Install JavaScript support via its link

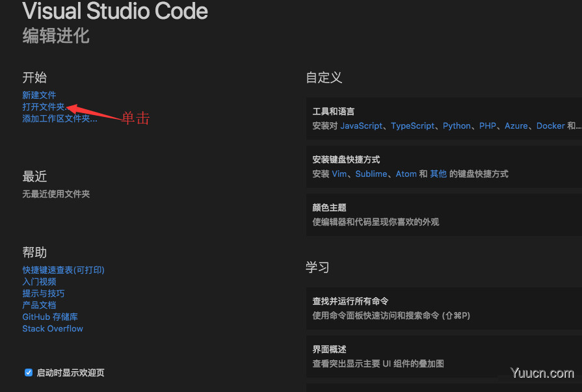tap(362, 125)
